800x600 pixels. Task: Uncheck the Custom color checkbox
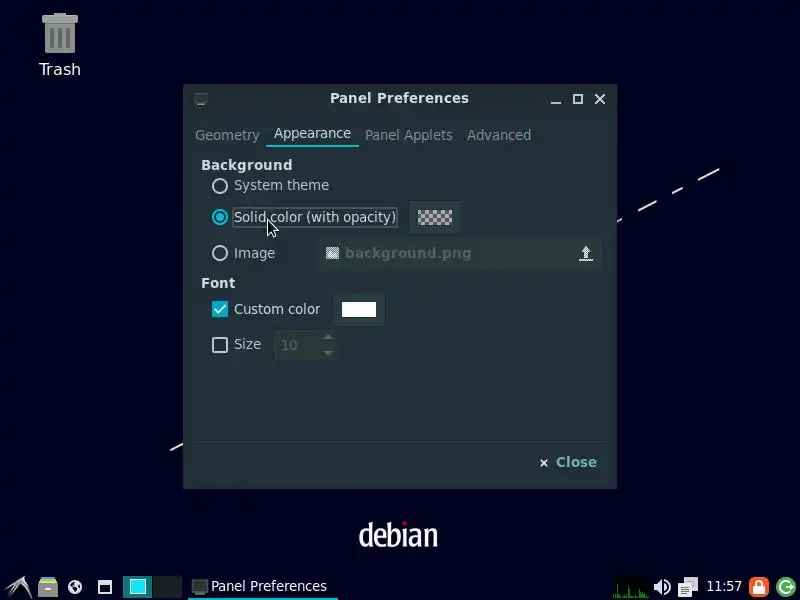tap(220, 309)
